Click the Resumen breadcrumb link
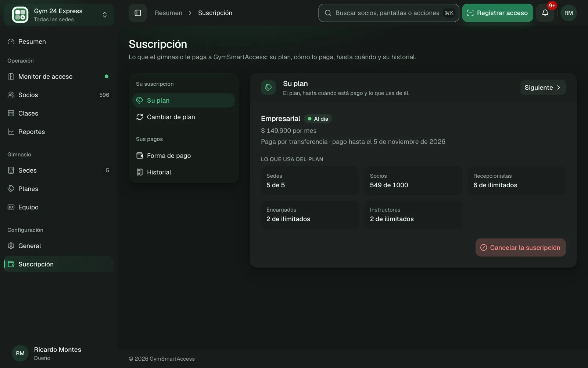This screenshot has width=588, height=368. (x=168, y=13)
